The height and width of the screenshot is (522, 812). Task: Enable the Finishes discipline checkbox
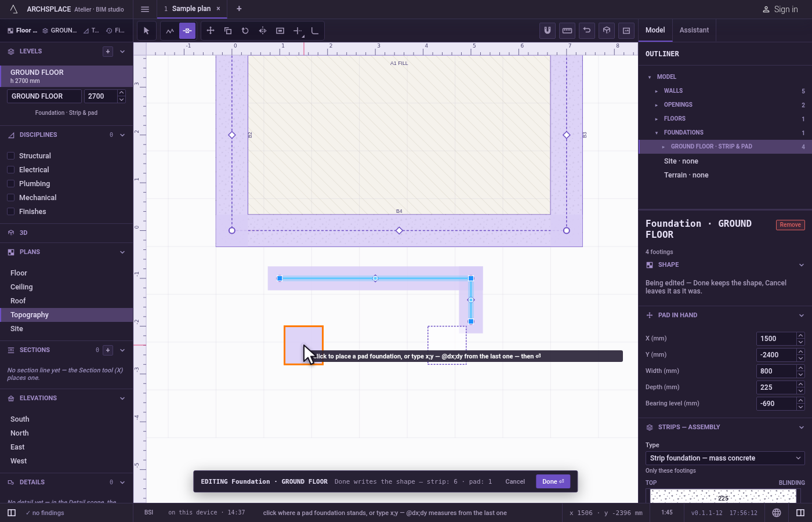(10, 212)
